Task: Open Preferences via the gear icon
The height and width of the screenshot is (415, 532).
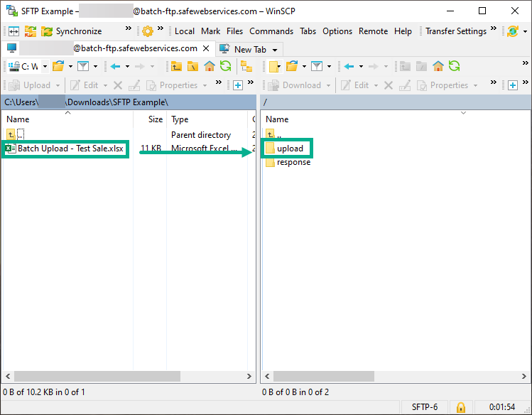Action: point(148,31)
